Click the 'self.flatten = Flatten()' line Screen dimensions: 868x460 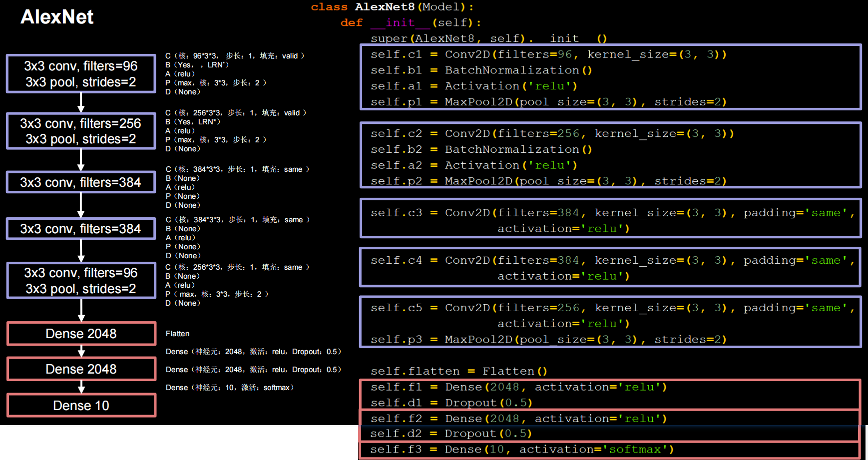[x=459, y=371]
